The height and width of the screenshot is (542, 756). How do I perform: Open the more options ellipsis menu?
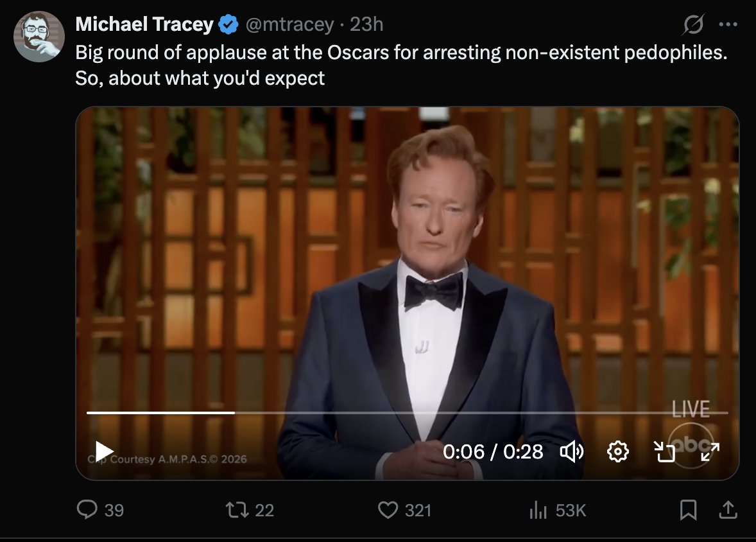pyautogui.click(x=728, y=25)
